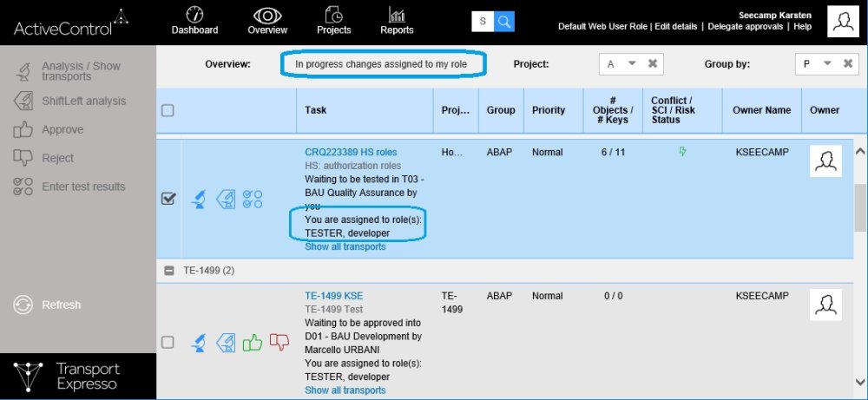Toggle the select-all header checkbox
The image size is (868, 400).
point(168,111)
